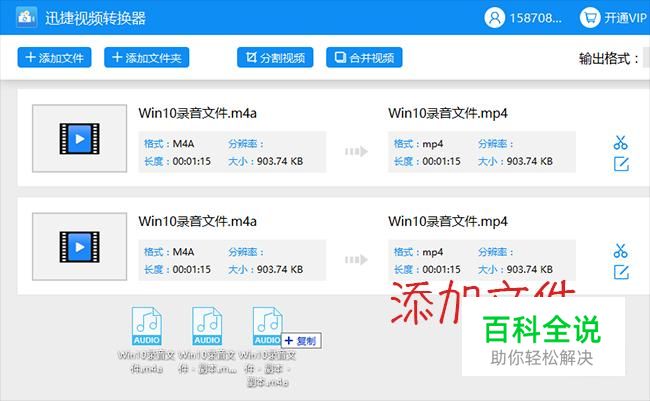Click the first row output name Win10录音文件.mp4
This screenshot has width=650, height=401.
[448, 113]
